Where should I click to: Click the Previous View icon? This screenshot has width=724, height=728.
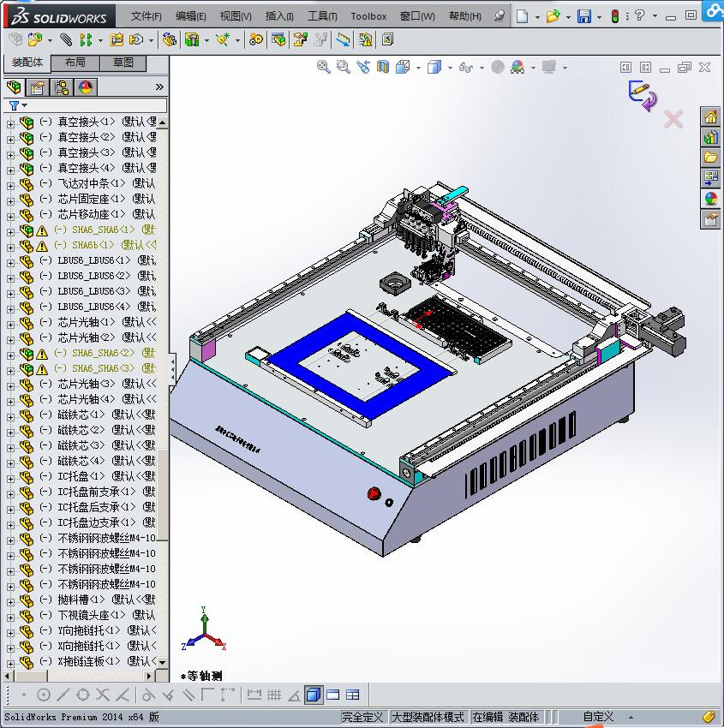tap(363, 68)
